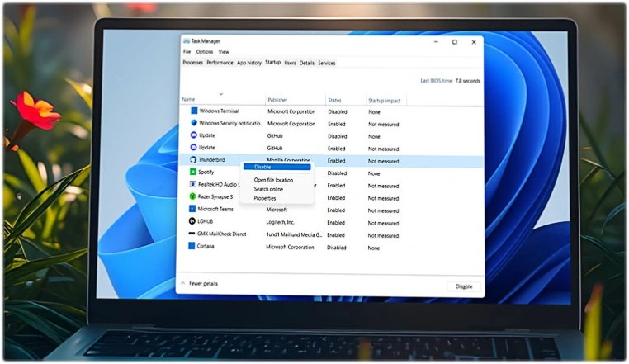Click the Microsoft Teams icon
Image resolution: width=629 pixels, height=364 pixels.
click(192, 209)
